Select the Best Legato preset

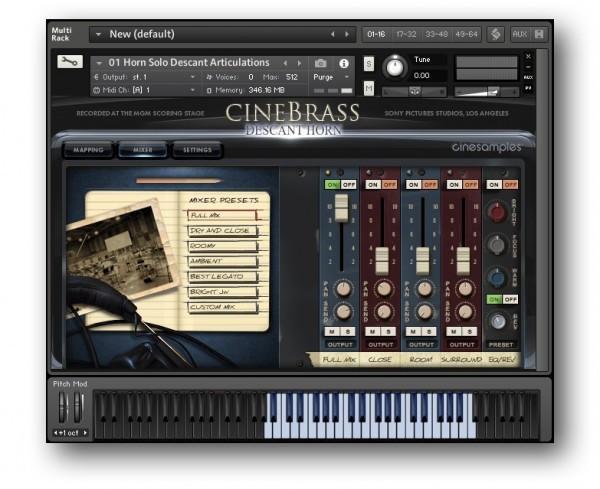pos(222,277)
